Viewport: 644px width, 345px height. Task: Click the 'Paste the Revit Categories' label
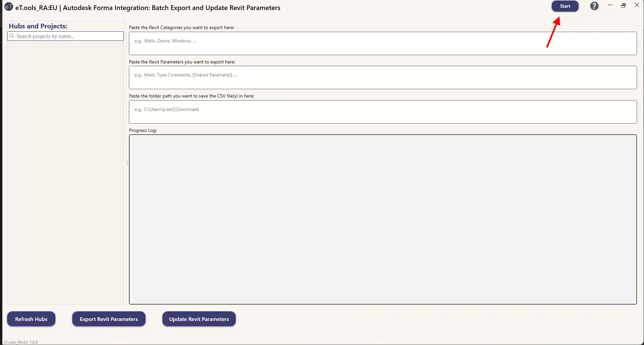coord(181,27)
